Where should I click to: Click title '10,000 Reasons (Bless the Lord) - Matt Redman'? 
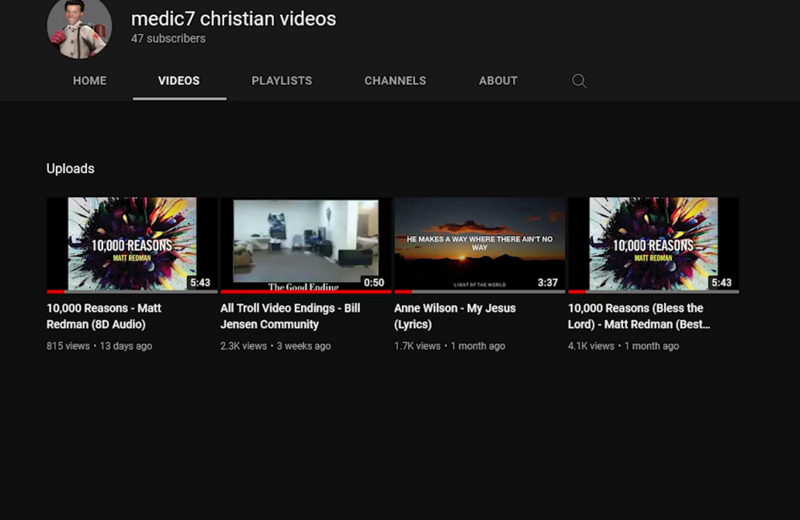639,316
